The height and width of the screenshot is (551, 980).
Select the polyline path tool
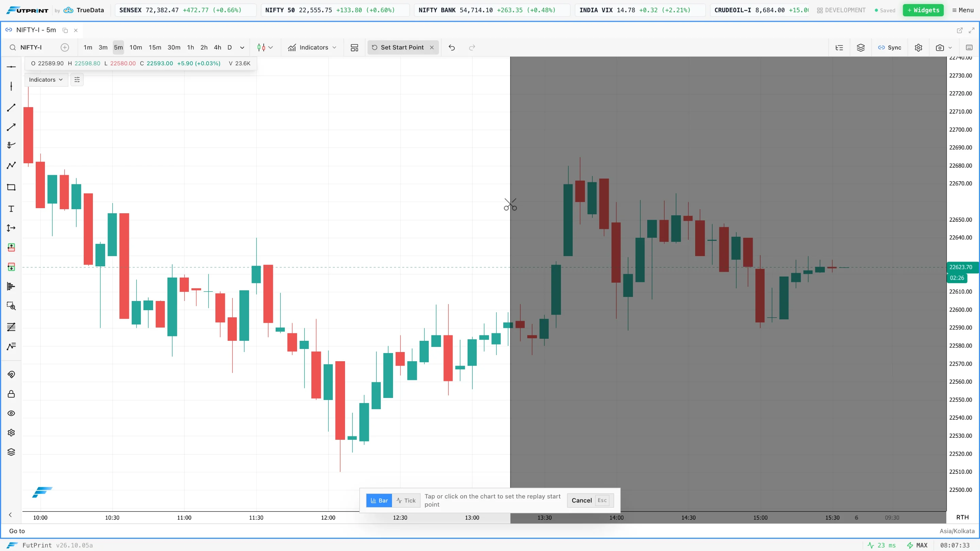pos(11,165)
